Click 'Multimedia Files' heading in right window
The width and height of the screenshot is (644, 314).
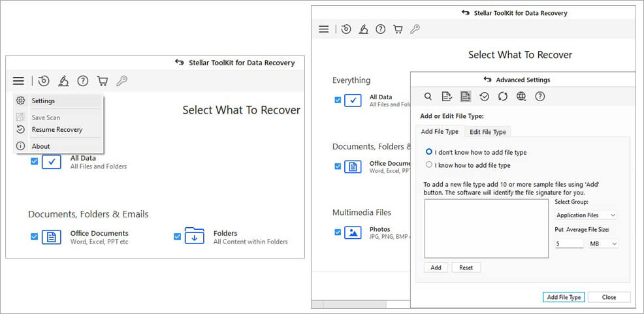tap(362, 213)
